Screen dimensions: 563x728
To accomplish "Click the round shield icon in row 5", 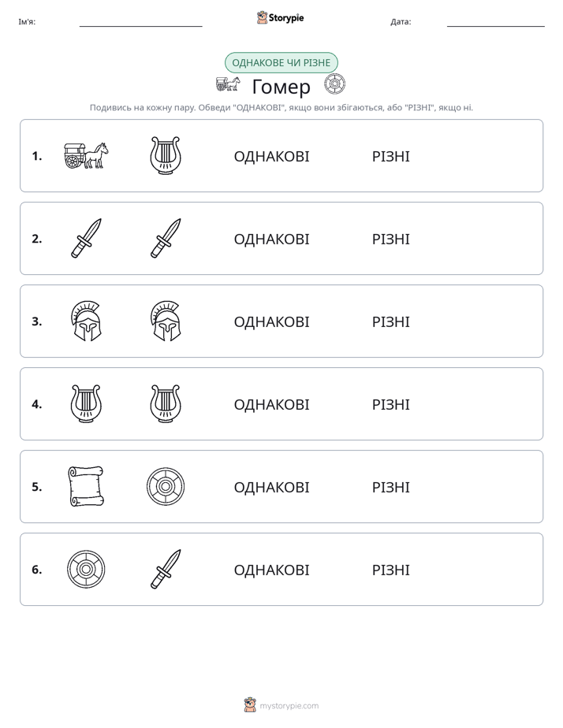I will pos(166,486).
